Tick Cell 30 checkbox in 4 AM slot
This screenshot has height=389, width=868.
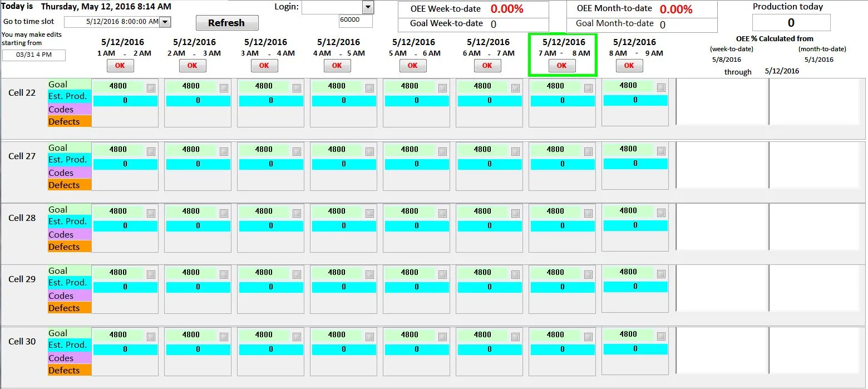tap(369, 337)
